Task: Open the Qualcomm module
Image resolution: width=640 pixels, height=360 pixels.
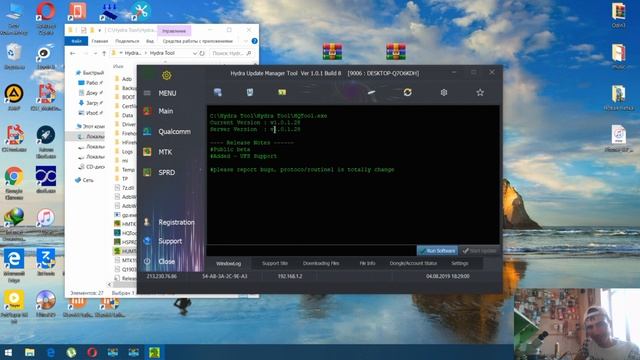Action: pyautogui.click(x=174, y=131)
